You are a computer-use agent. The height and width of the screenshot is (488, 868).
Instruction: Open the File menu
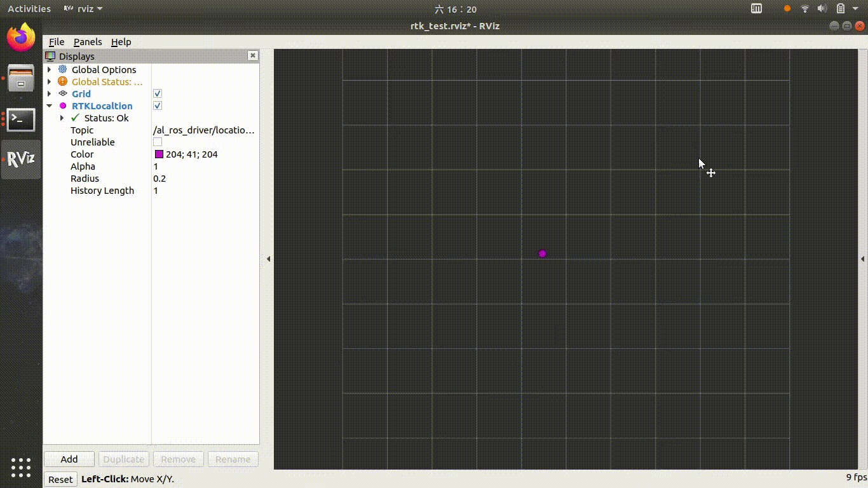pos(57,42)
